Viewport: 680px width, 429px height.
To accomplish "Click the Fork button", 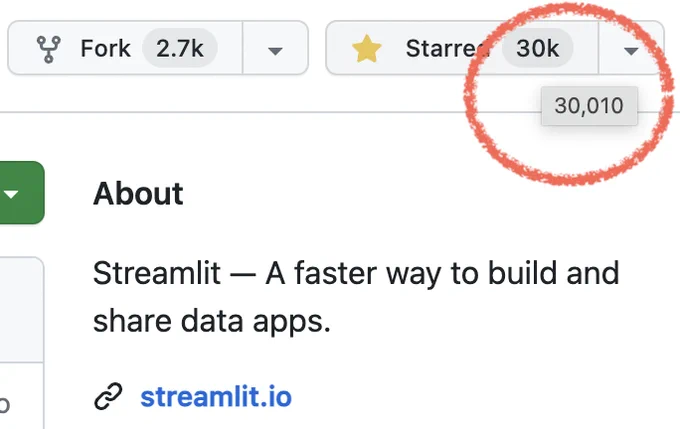I will pyautogui.click(x=125, y=48).
